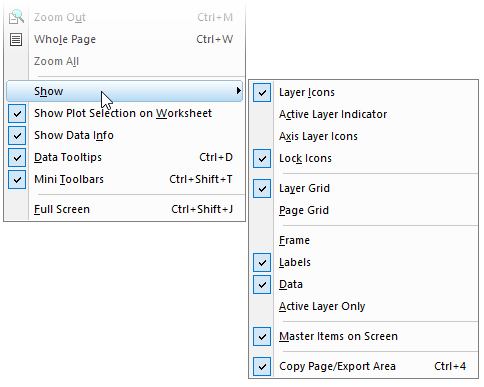Image resolution: width=484 pixels, height=387 pixels.
Task: Uncheck Labels in the submenu
Action: point(262,262)
